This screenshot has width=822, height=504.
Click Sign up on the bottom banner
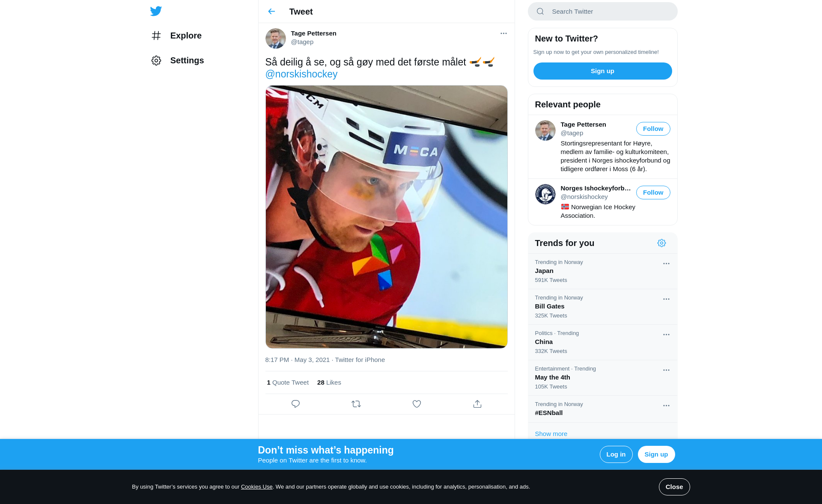656,454
